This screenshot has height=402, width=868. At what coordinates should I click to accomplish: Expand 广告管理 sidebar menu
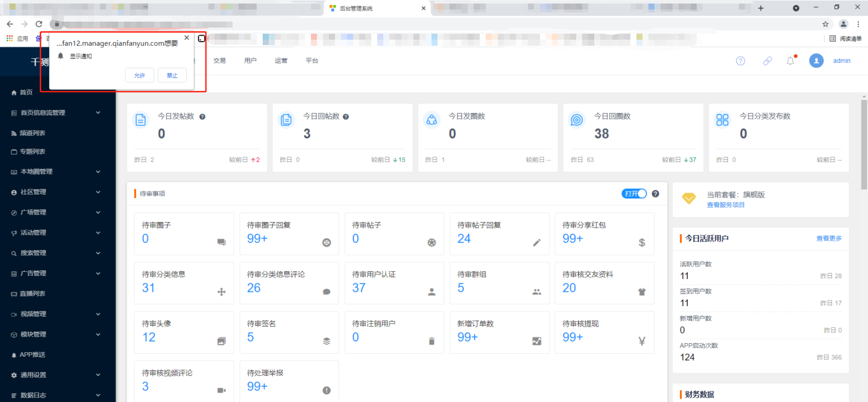pos(58,273)
